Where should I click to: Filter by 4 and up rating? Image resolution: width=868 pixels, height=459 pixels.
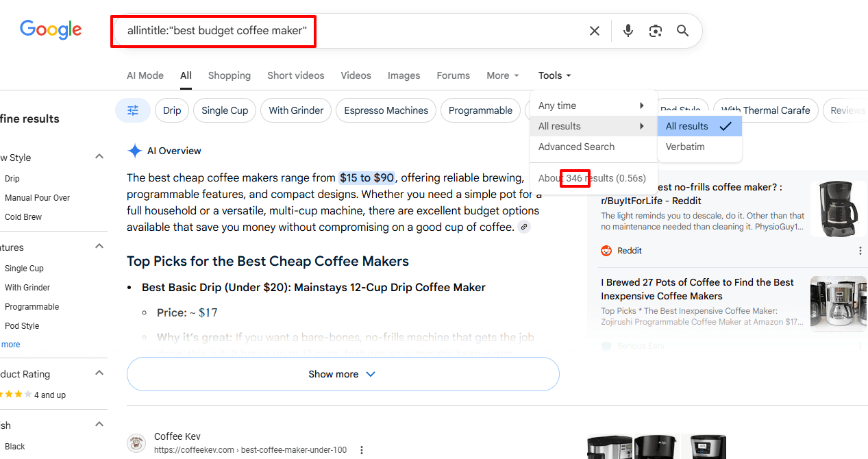33,395
